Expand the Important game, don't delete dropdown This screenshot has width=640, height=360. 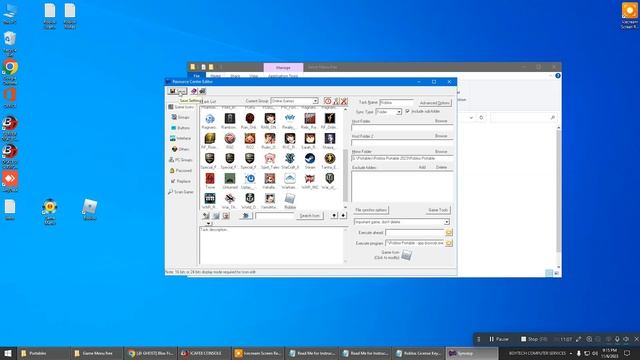tap(447, 222)
